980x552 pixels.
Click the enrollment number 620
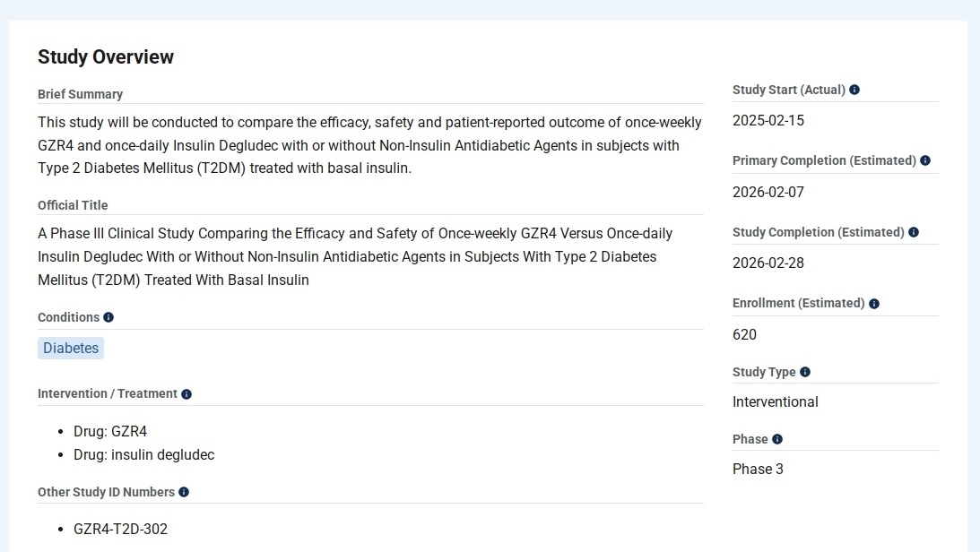click(744, 334)
